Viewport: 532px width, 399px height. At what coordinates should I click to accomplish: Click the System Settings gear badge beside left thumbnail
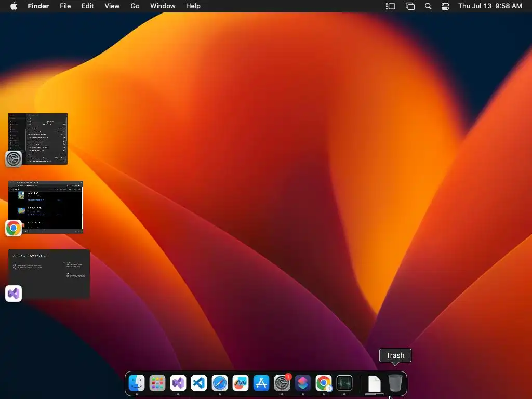coord(14,159)
